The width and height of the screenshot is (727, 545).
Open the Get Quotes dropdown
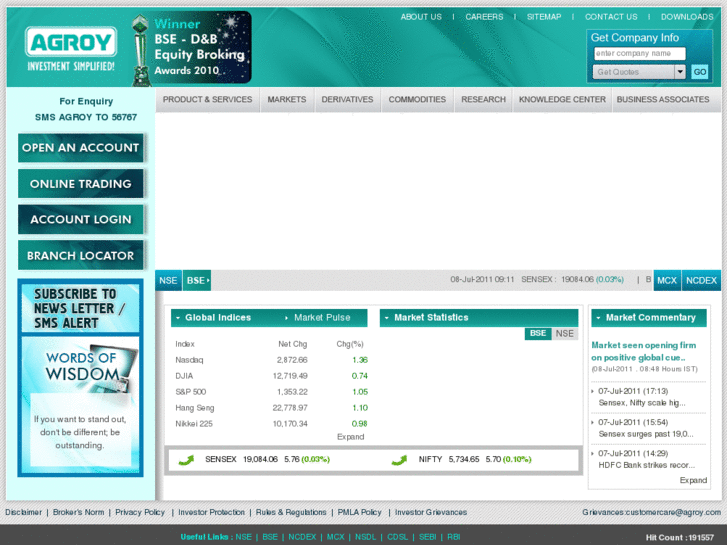click(x=639, y=72)
